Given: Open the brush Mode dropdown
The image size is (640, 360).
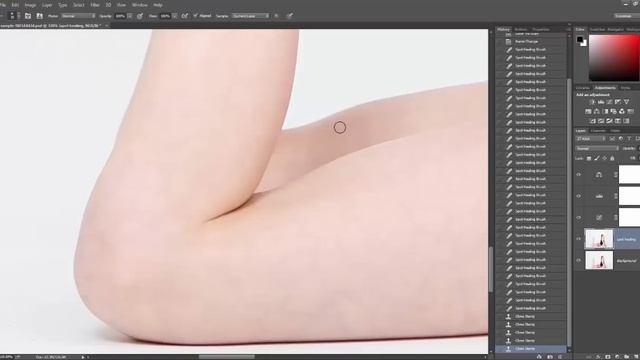Looking at the screenshot, I should 78,16.
